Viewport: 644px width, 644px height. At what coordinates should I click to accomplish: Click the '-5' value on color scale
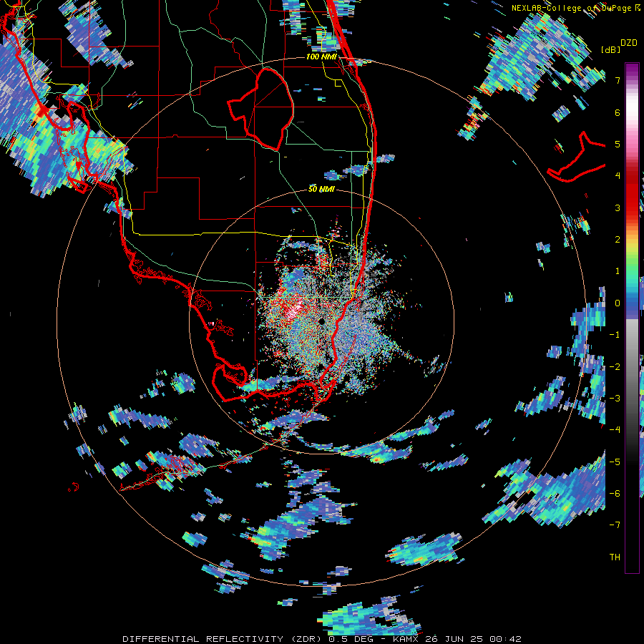click(x=615, y=462)
